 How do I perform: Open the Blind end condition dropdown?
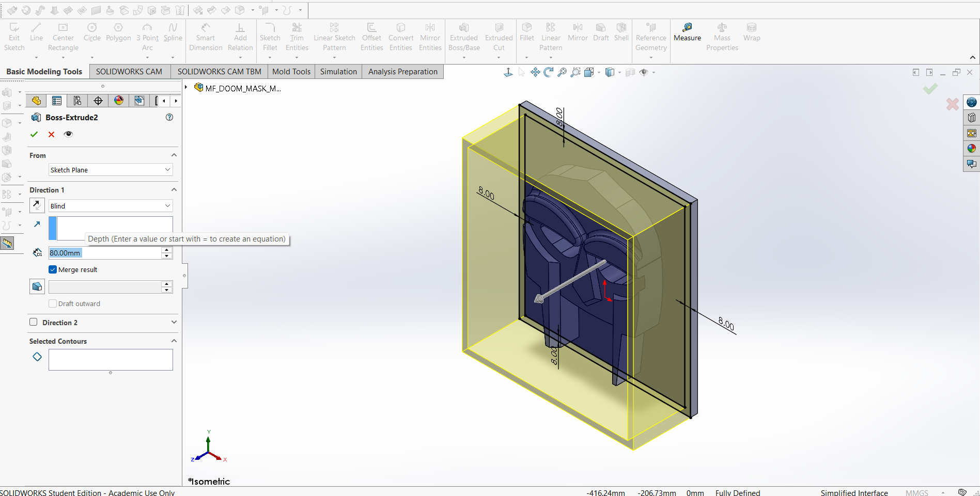(x=111, y=206)
